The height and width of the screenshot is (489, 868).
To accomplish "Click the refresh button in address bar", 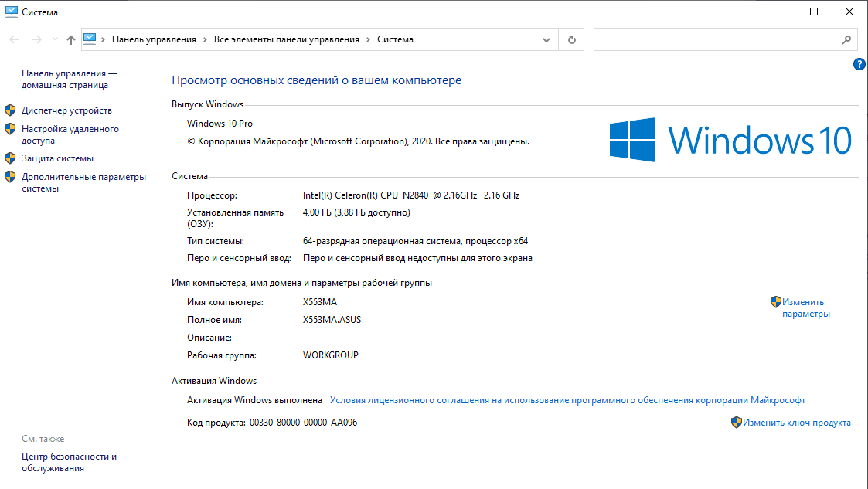I will (571, 39).
